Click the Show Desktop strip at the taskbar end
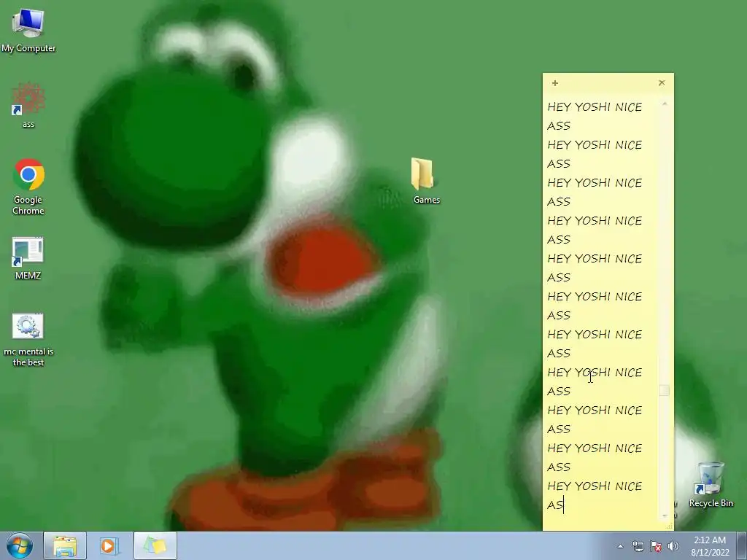The height and width of the screenshot is (560, 747). coord(742,545)
